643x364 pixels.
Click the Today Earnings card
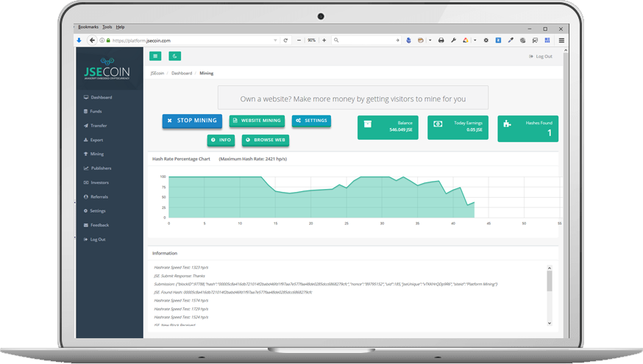point(458,127)
